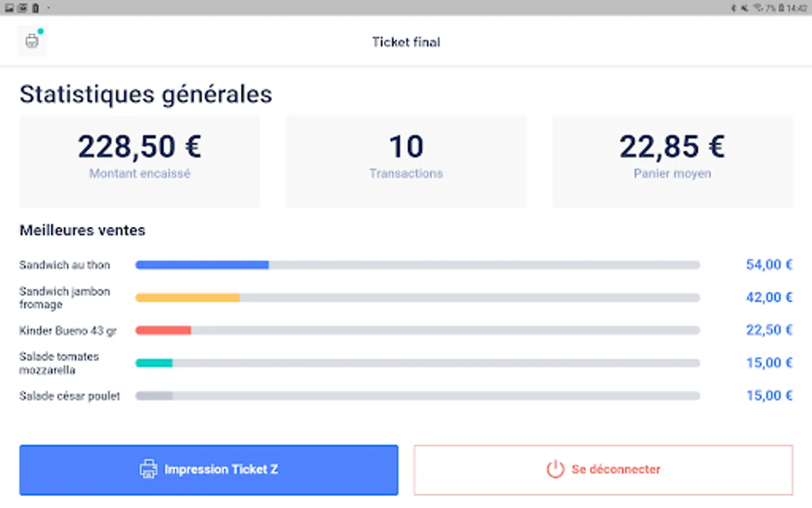Tap the image notification icon in status bar
The width and height of the screenshot is (812, 508).
[10, 8]
